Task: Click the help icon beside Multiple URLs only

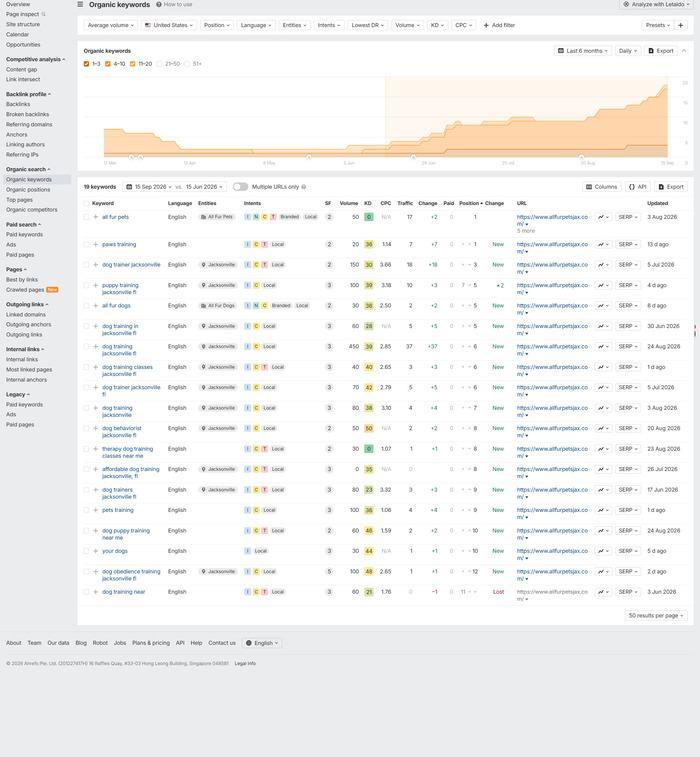Action: pyautogui.click(x=304, y=187)
